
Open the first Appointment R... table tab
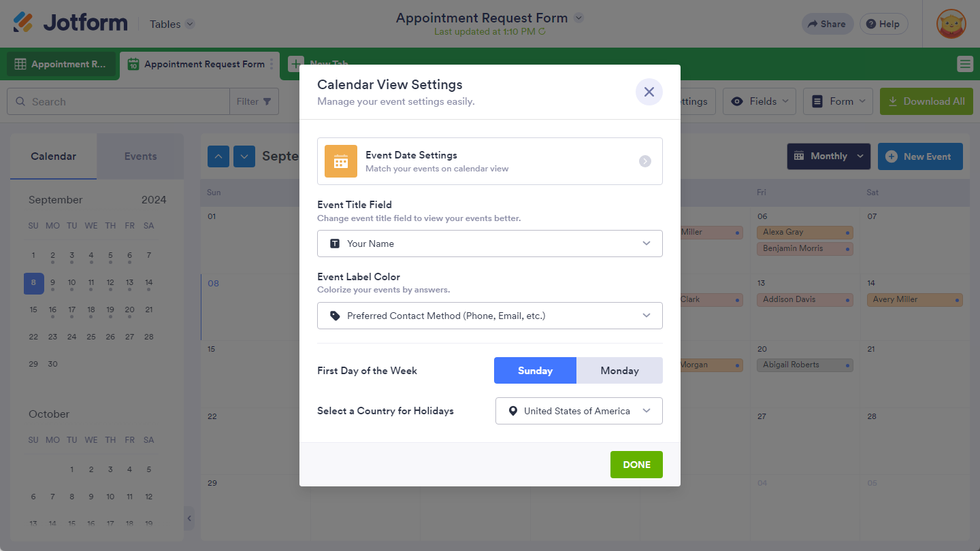pos(61,64)
